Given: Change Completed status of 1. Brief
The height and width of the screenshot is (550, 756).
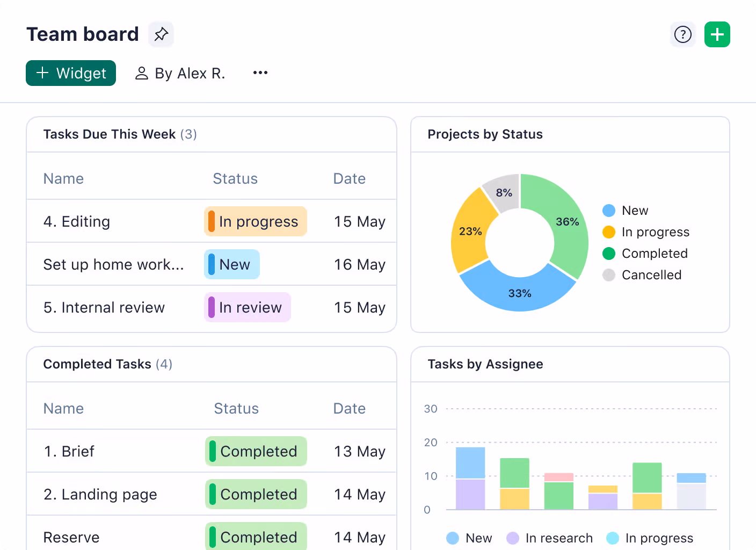Looking at the screenshot, I should coord(256,451).
